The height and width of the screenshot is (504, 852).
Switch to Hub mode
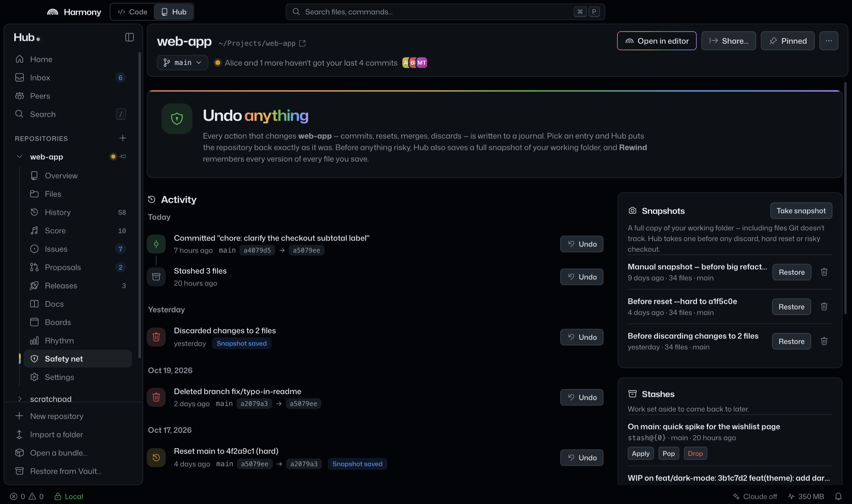tap(174, 12)
